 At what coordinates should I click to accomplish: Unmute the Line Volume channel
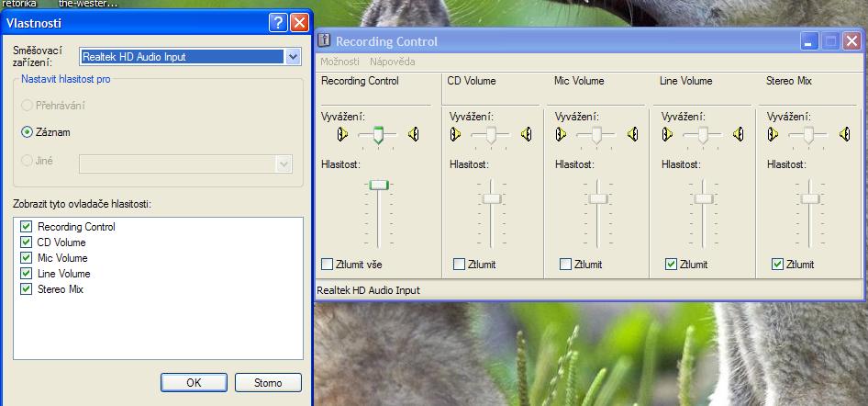672,265
